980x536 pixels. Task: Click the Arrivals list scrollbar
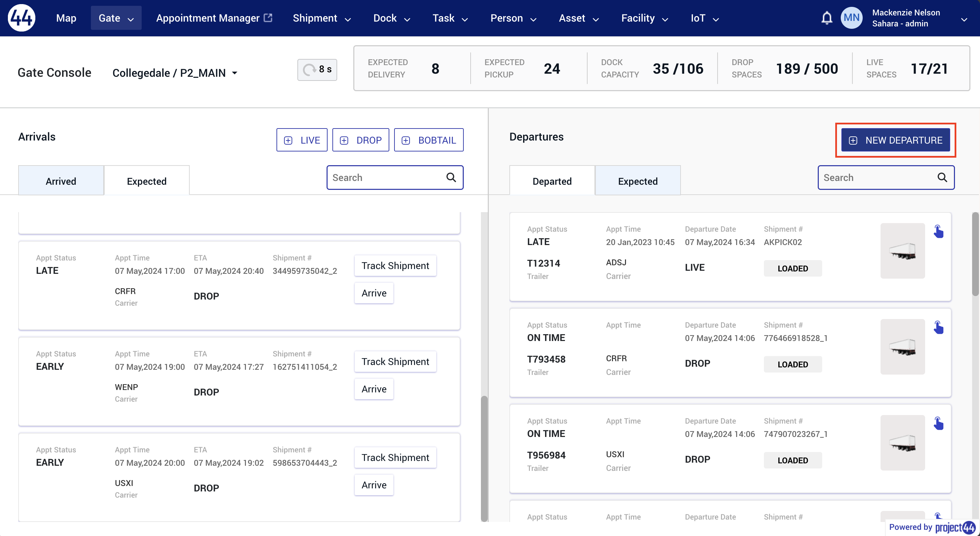(484, 459)
